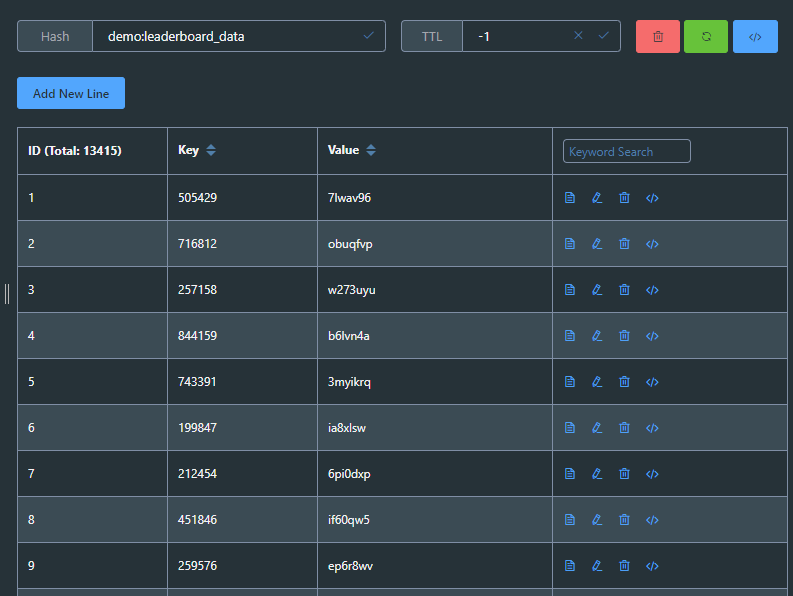Image resolution: width=793 pixels, height=596 pixels.
Task: Delete the row with value ia8xlsw
Action: coord(625,428)
